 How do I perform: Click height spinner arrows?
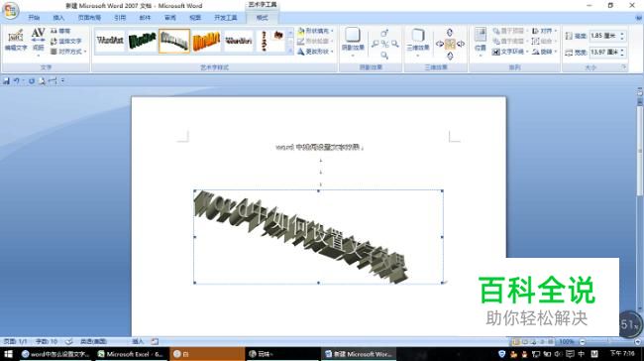coord(622,36)
